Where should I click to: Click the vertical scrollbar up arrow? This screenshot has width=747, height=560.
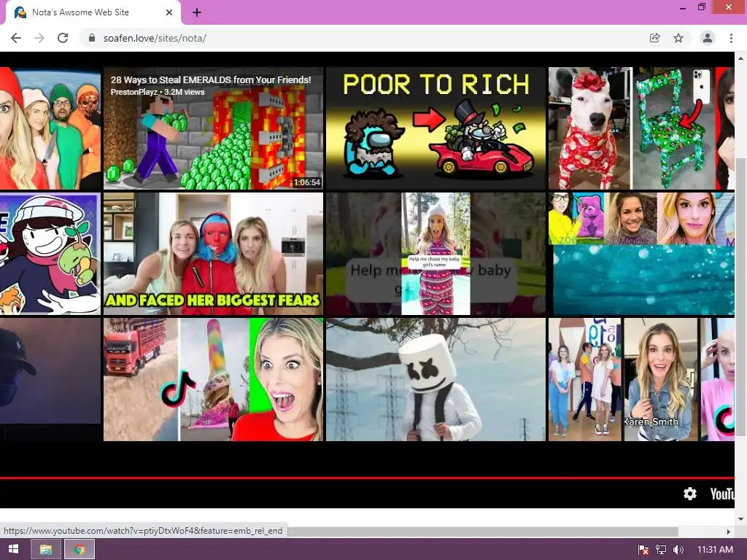(740, 58)
